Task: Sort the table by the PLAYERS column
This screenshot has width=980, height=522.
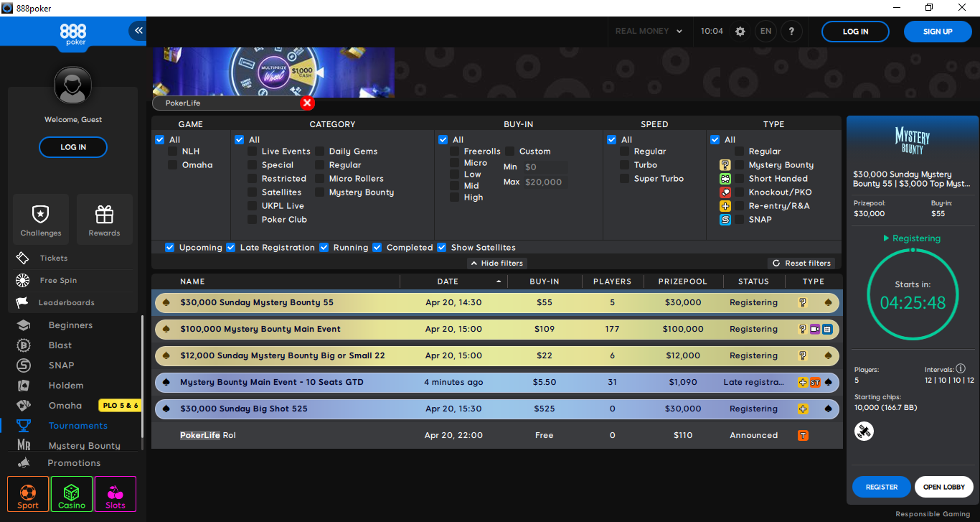Action: click(x=613, y=281)
